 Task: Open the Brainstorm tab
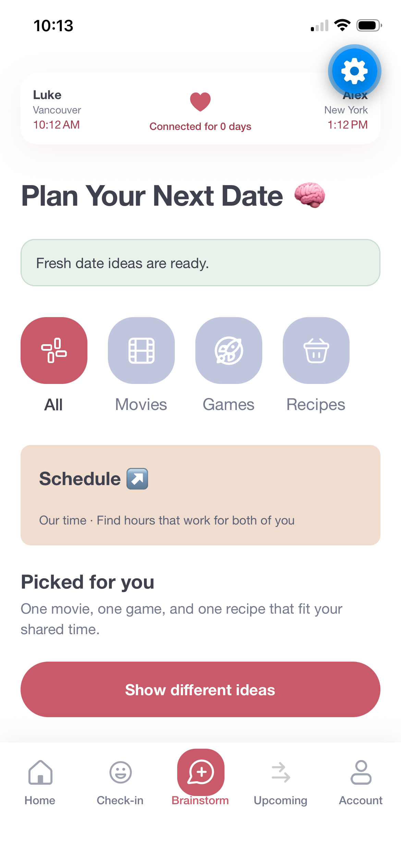(200, 777)
